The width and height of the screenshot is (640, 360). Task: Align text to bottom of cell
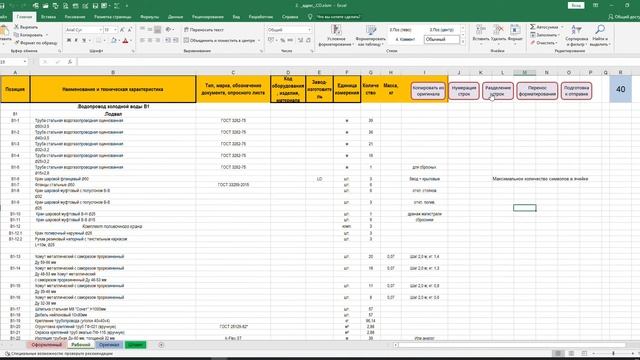tap(157, 29)
